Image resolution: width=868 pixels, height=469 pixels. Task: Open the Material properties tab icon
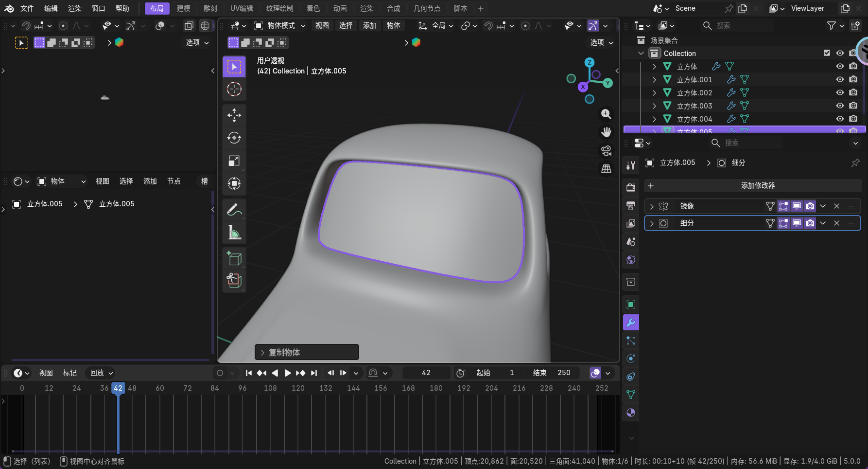coord(630,413)
